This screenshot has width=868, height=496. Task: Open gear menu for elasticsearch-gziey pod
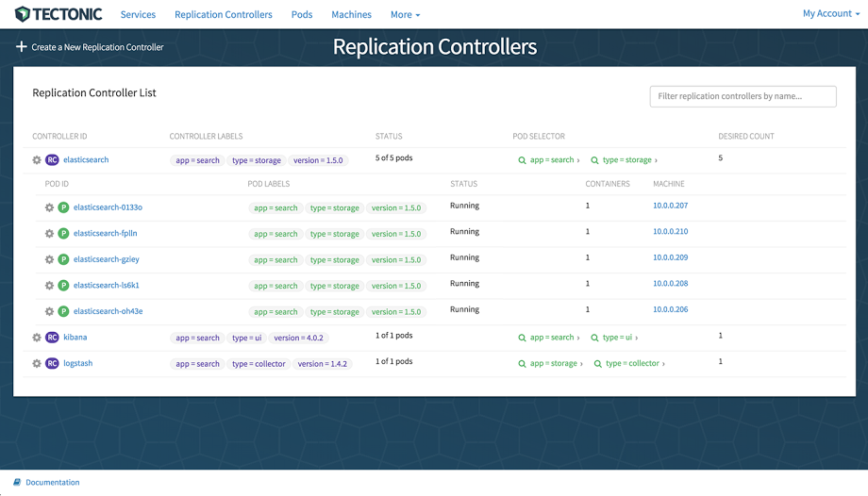tap(49, 259)
